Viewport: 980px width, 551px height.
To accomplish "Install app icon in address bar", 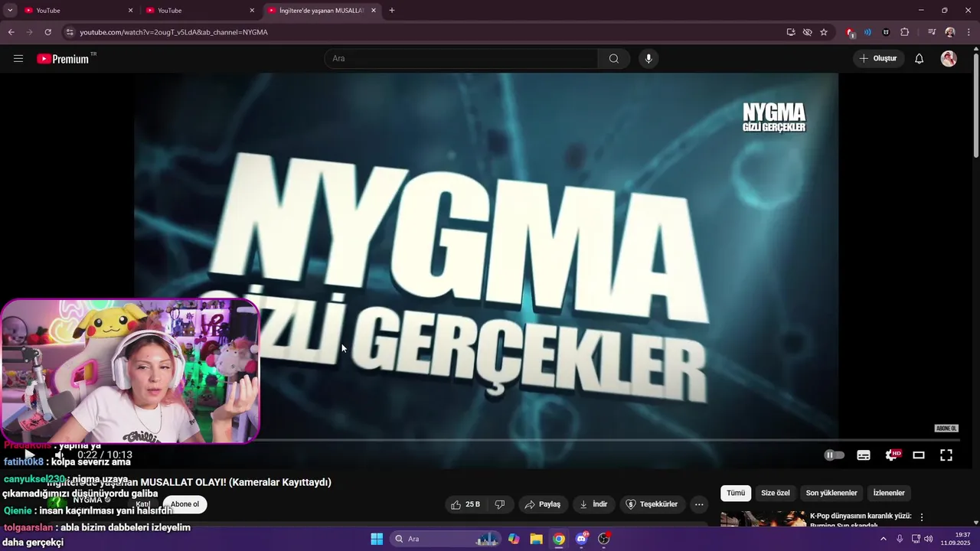I will (x=791, y=32).
